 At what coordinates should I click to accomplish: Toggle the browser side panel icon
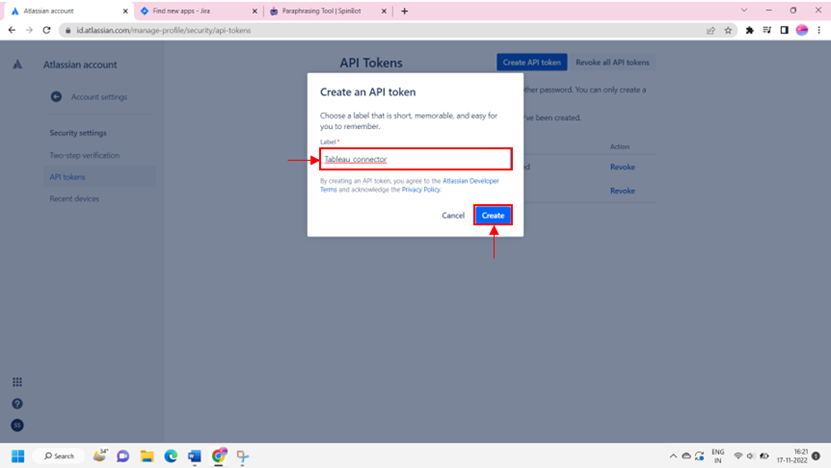pos(784,30)
